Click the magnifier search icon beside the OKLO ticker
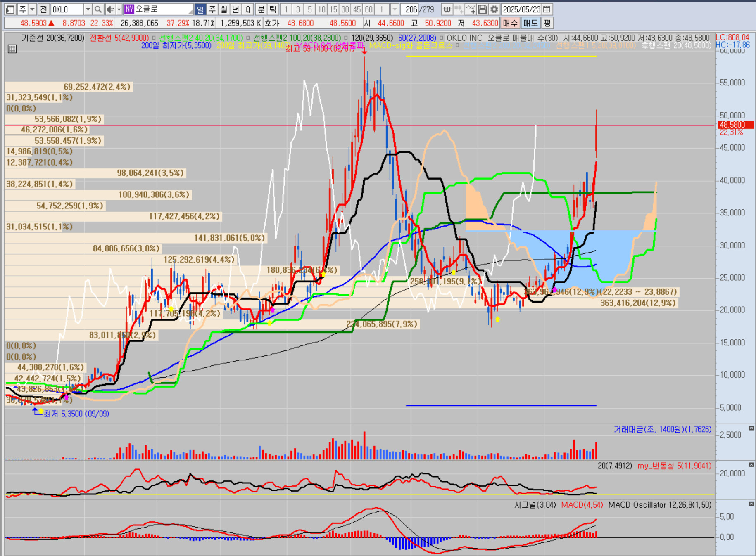 [98, 9]
